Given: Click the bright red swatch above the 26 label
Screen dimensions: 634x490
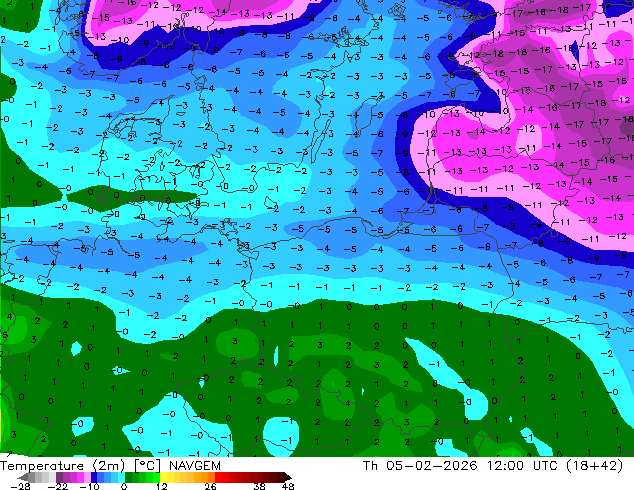Looking at the screenshot, I should 218,477.
